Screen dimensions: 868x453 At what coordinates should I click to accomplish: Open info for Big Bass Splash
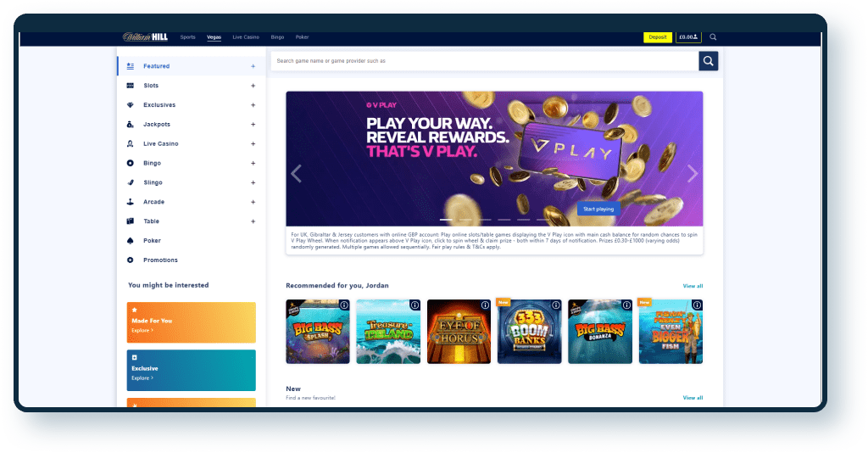pyautogui.click(x=344, y=305)
